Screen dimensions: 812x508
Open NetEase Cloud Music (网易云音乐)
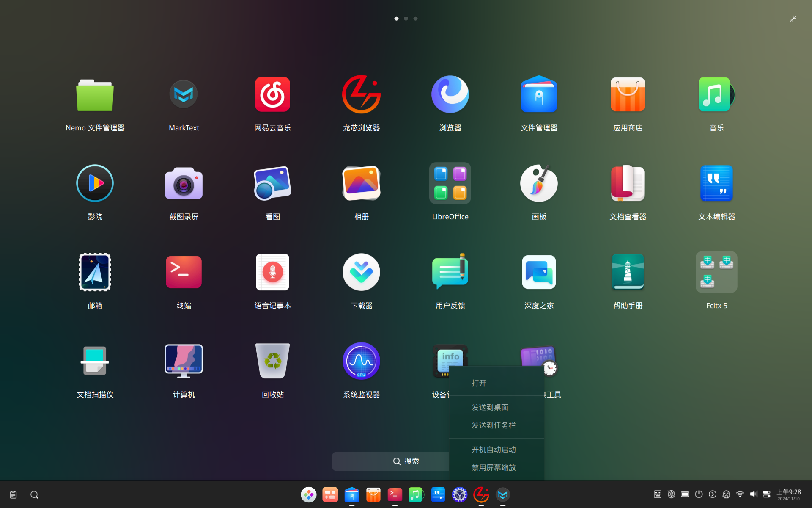tap(272, 95)
